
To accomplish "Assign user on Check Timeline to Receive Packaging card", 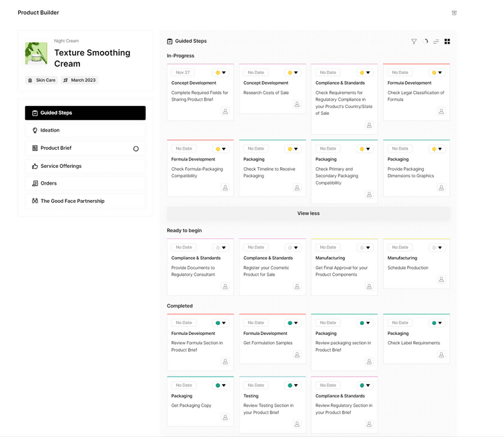I will 297,187.
